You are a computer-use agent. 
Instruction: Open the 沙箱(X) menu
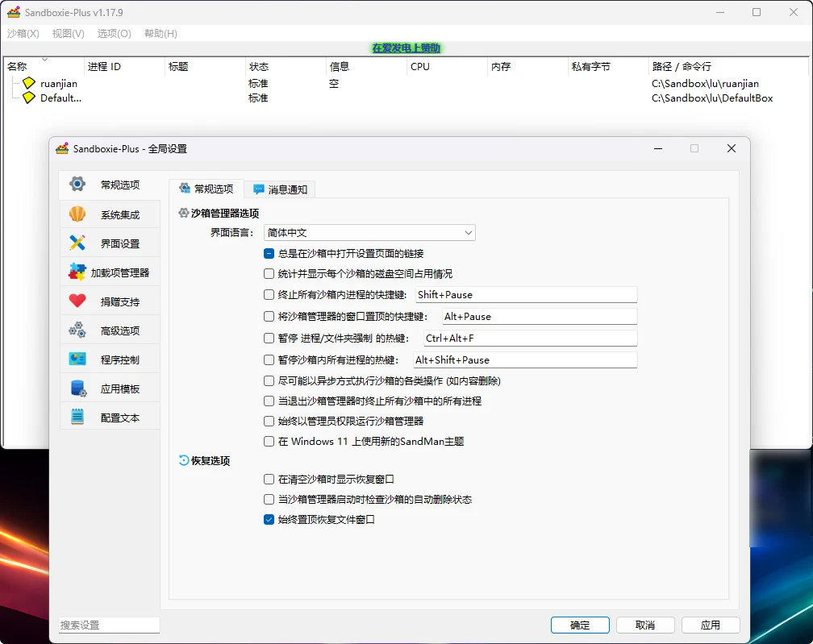coord(23,33)
